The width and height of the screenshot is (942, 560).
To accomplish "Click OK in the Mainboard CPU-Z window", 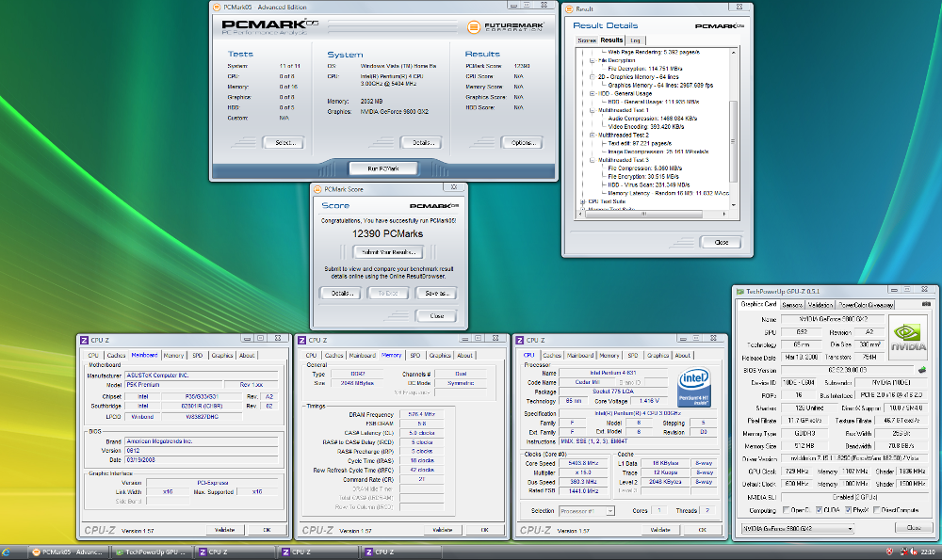I will coord(267,530).
